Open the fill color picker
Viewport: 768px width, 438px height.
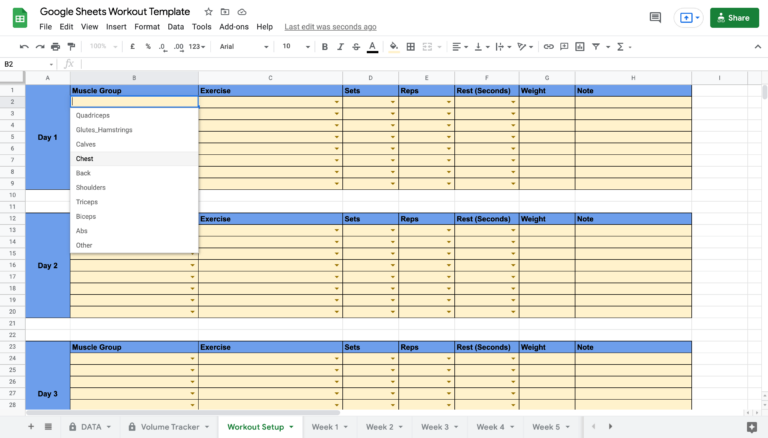394,47
